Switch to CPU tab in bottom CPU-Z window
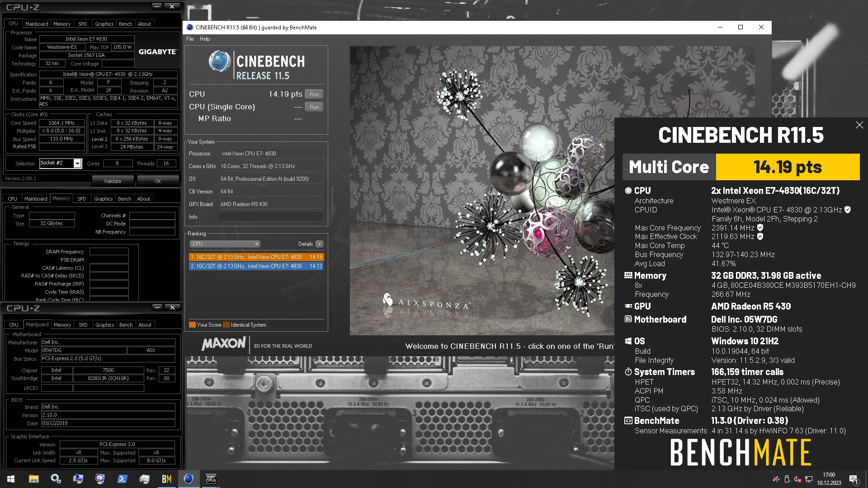The height and width of the screenshot is (488, 868). coord(14,325)
